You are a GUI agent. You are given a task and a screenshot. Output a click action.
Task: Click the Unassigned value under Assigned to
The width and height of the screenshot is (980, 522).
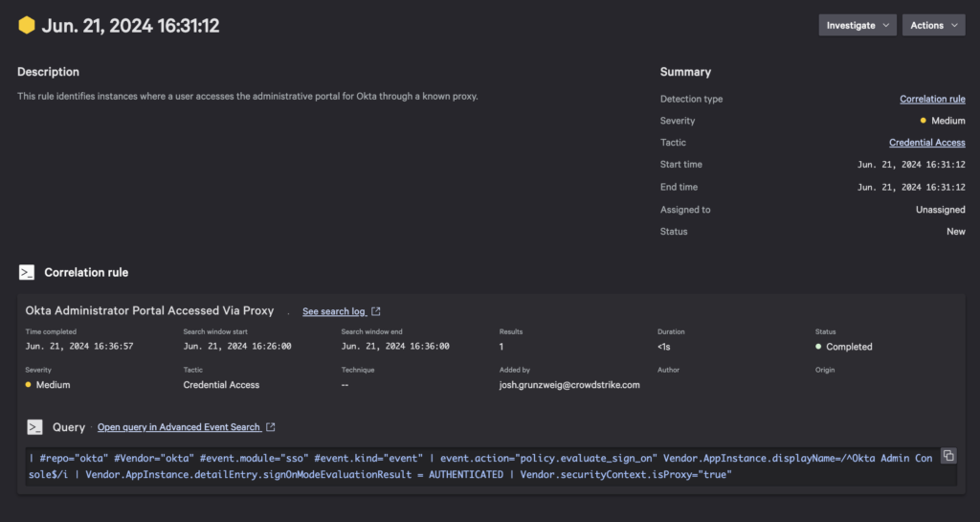[x=941, y=210]
